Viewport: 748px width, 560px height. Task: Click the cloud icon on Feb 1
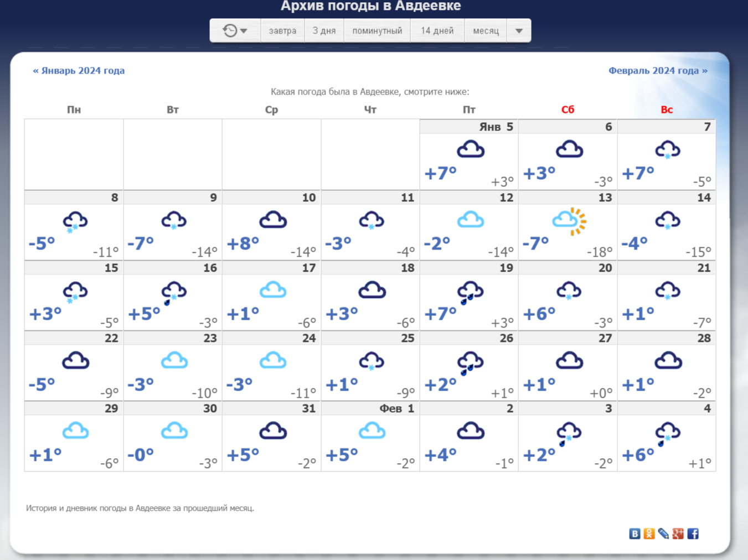(x=372, y=431)
